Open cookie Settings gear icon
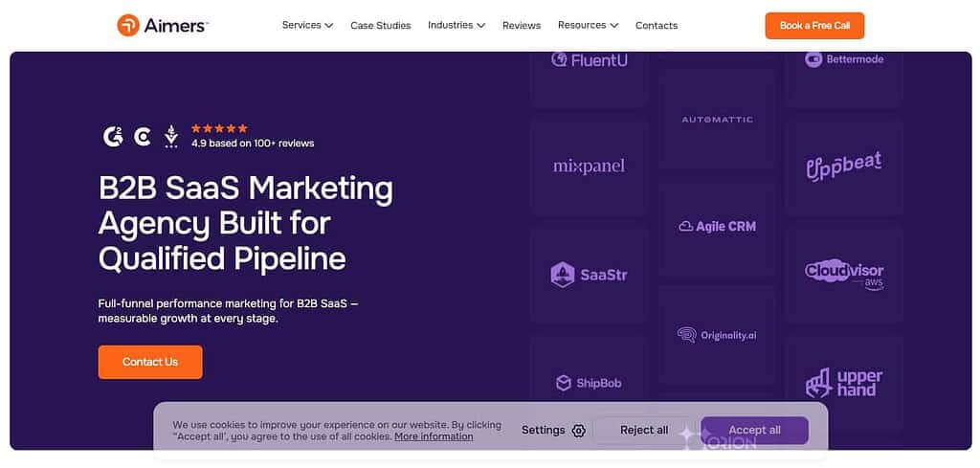The height and width of the screenshot is (468, 980). 579,430
